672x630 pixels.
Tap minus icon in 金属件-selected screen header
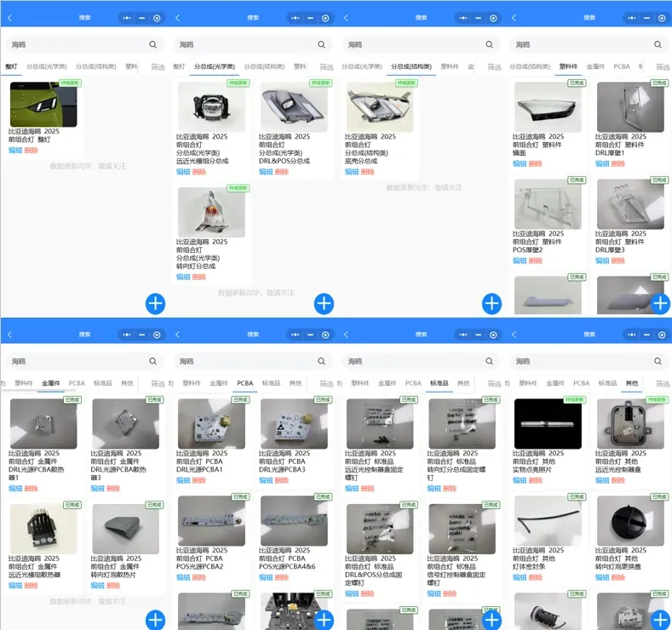141,335
